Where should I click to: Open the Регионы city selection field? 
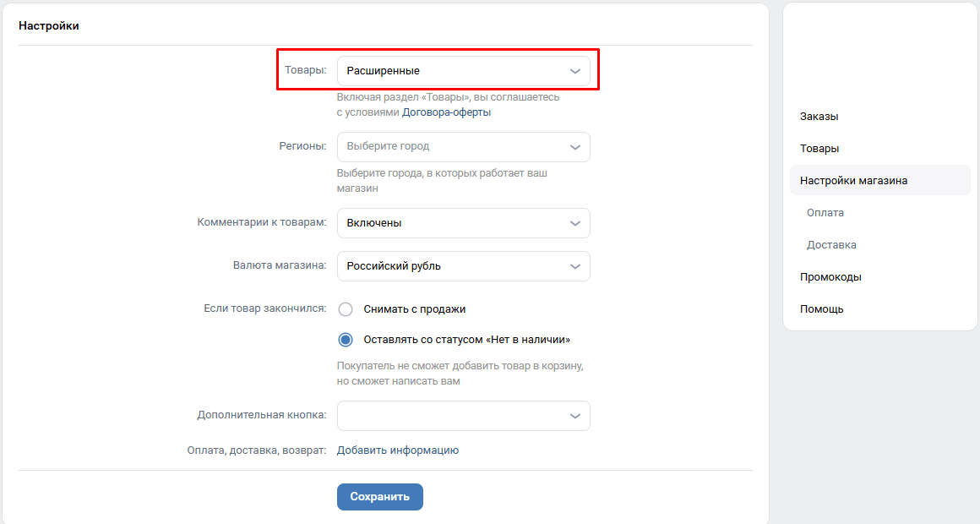coord(452,147)
